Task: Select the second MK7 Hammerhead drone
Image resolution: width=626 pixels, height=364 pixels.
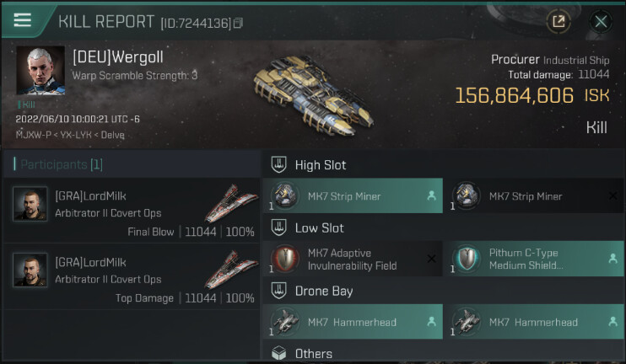Action: click(x=534, y=322)
